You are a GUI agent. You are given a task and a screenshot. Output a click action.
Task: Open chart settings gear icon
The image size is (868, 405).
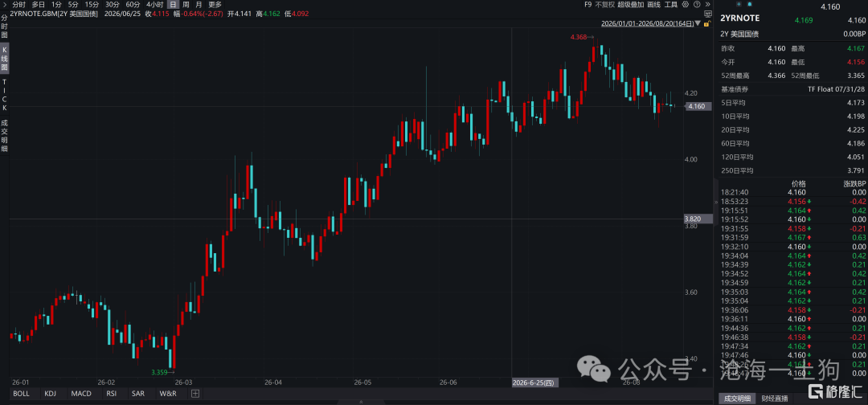[686, 5]
